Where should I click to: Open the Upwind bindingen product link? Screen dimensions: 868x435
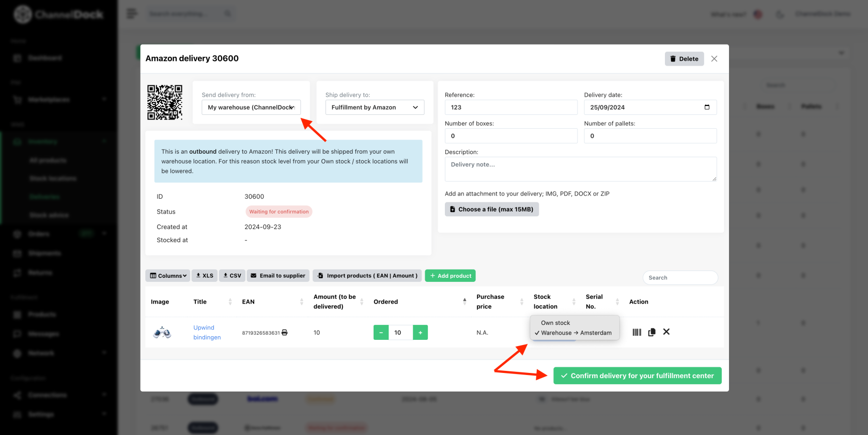pyautogui.click(x=207, y=332)
